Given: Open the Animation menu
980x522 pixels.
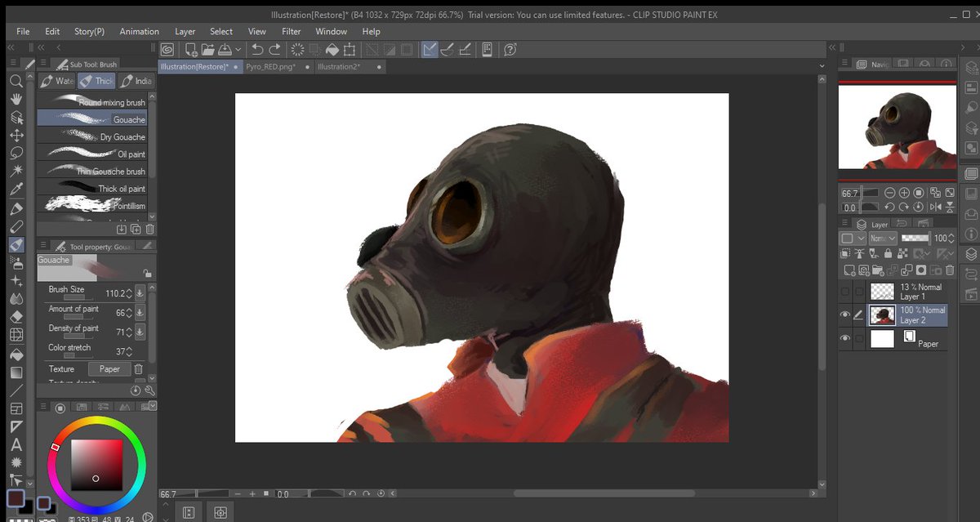Looking at the screenshot, I should 139,31.
